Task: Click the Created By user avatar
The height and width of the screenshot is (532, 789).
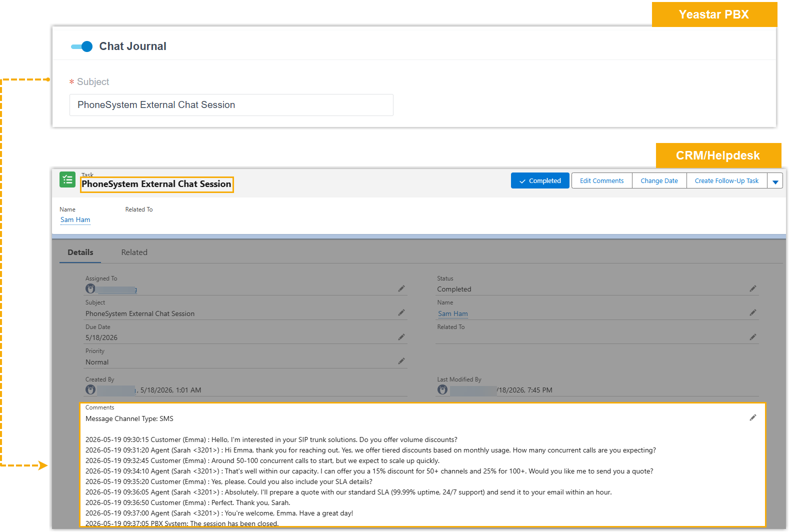Action: pos(90,389)
